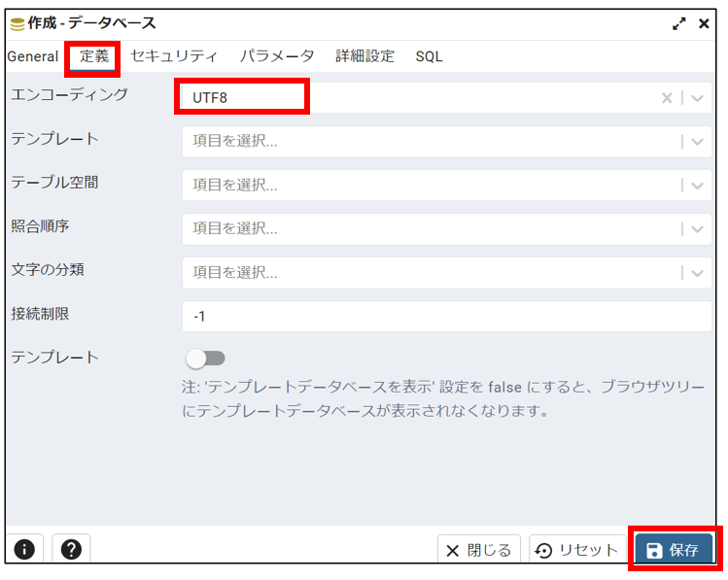View the SQL tab
728x580 pixels.
pyautogui.click(x=429, y=56)
